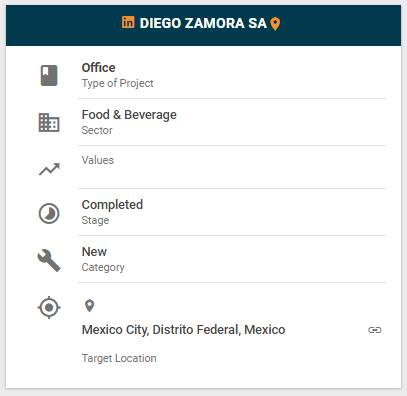Image resolution: width=407 pixels, height=396 pixels.
Task: Click the DIEGO ZAMORA SA title
Action: (203, 23)
